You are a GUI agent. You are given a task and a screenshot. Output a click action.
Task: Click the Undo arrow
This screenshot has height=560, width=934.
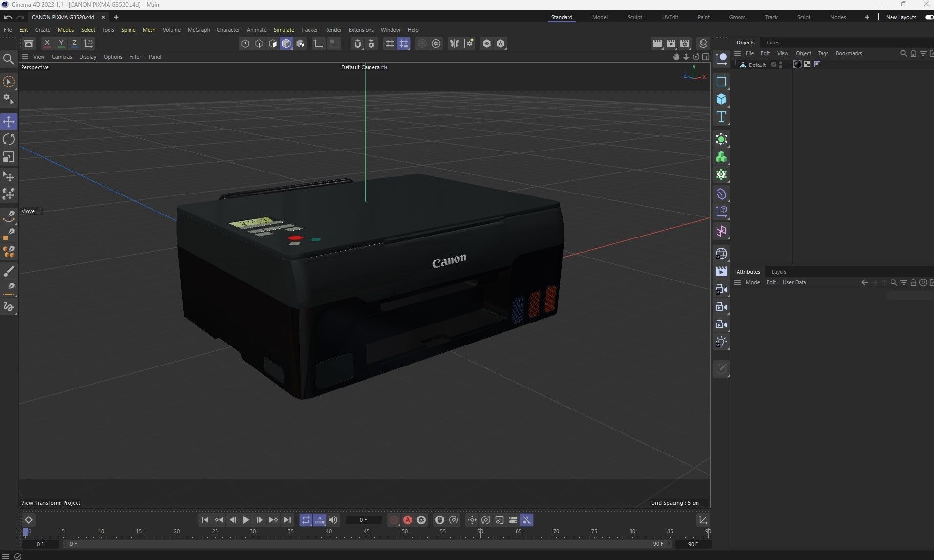8,17
